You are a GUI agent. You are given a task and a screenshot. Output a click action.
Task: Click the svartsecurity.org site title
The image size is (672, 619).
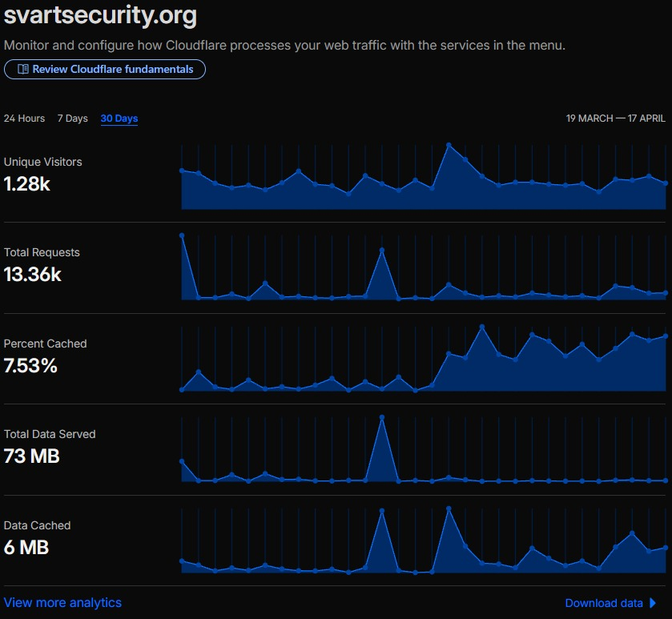[x=99, y=15]
